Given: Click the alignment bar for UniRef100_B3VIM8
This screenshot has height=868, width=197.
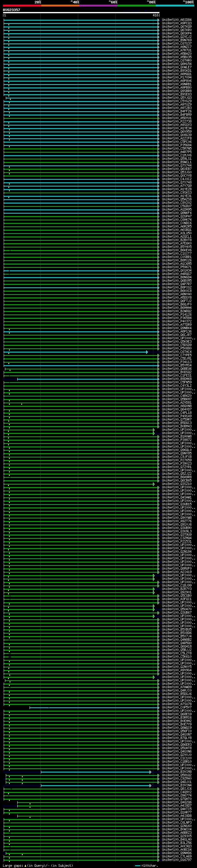Looking at the screenshot, I should [96, 772].
